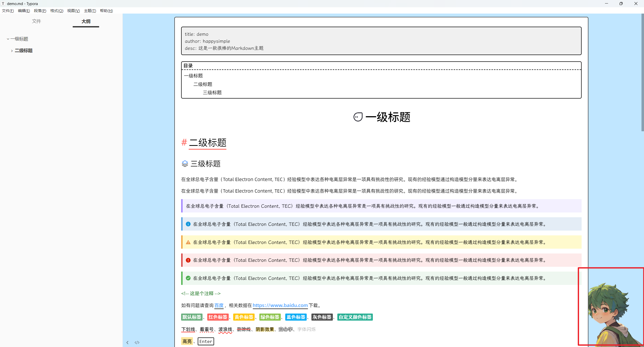
Task: Jump to 三级标题 in the table of contents
Action: pyautogui.click(x=212, y=93)
